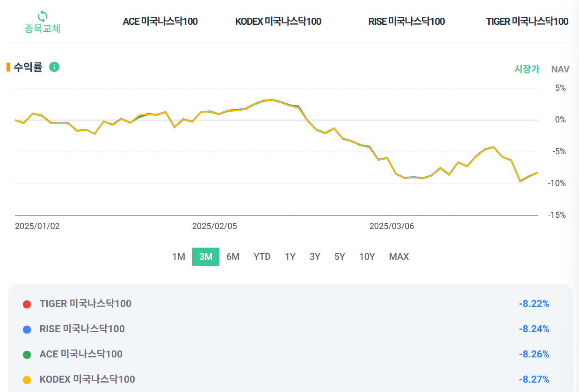
Task: Click the -10% axis label
Action: coord(557,183)
